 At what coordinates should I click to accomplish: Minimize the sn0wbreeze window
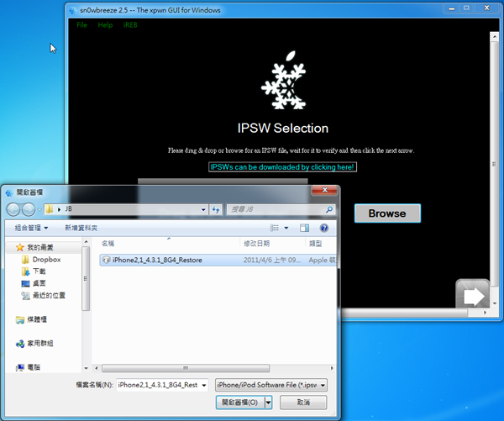click(x=451, y=8)
